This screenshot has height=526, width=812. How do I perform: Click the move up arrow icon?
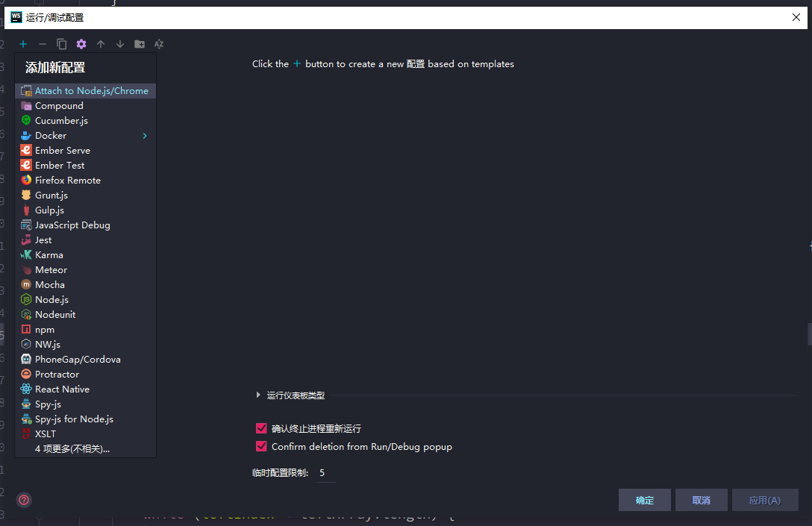(101, 44)
